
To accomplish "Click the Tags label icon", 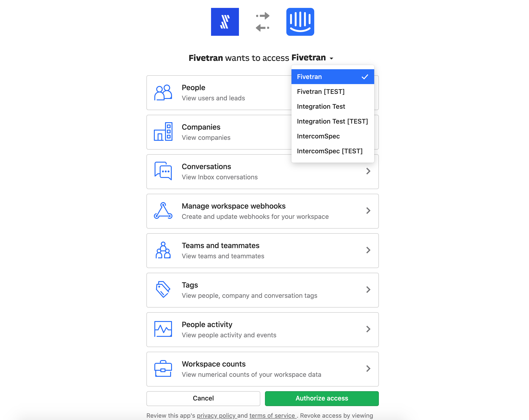I will pyautogui.click(x=163, y=289).
